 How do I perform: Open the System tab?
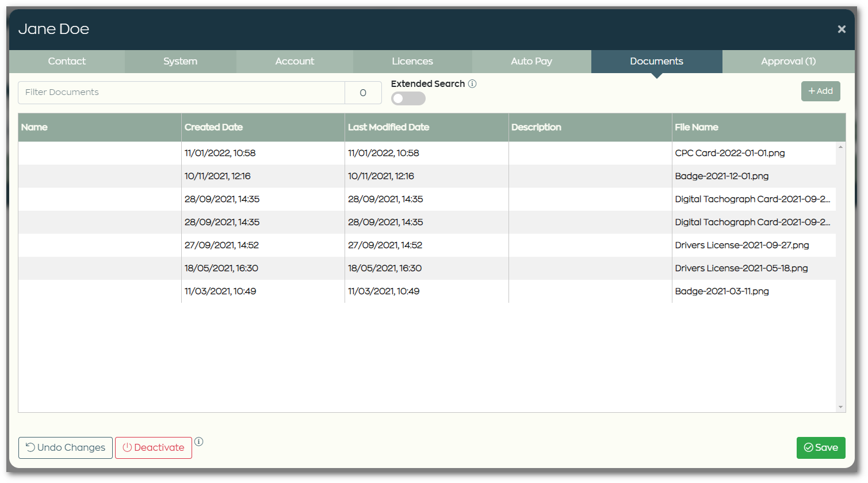(x=180, y=61)
